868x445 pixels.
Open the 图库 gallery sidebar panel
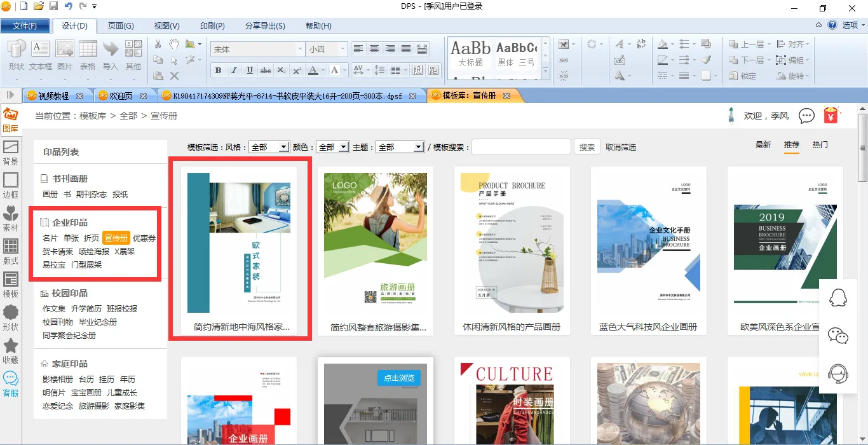tap(10, 120)
